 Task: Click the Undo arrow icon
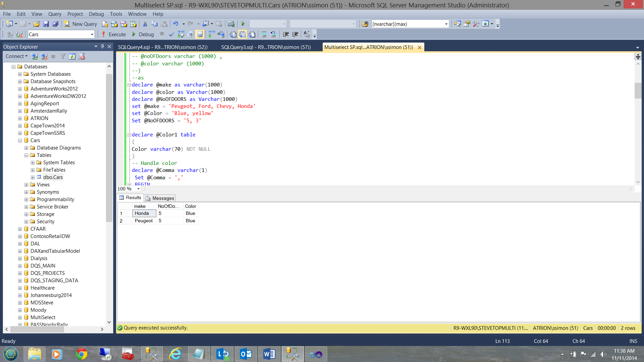tap(175, 24)
